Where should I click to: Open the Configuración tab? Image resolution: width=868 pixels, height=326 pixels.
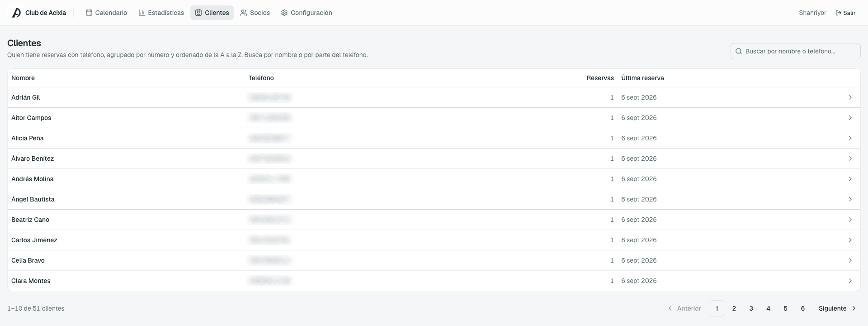coord(307,13)
